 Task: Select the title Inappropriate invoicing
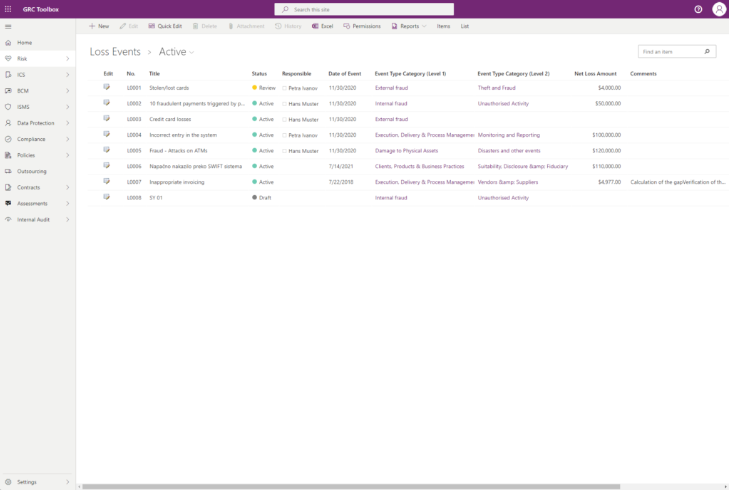pos(177,182)
